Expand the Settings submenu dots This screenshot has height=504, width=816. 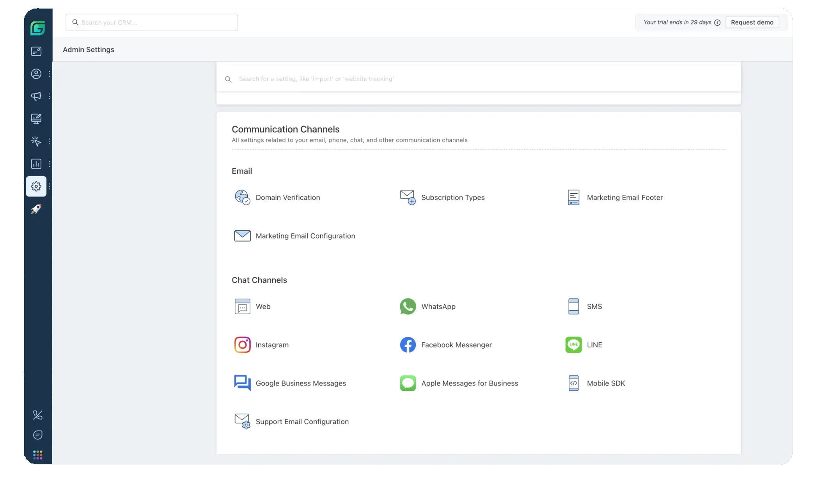50,186
